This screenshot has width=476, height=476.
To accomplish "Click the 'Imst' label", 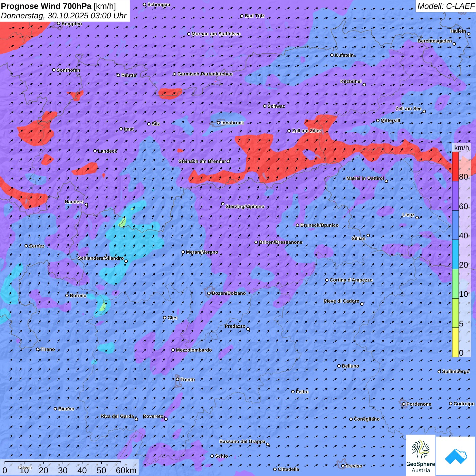I will pos(129,129).
